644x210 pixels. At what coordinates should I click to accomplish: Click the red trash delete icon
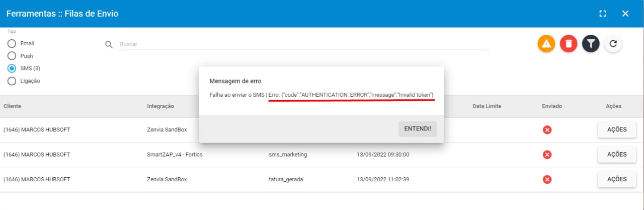(x=569, y=44)
